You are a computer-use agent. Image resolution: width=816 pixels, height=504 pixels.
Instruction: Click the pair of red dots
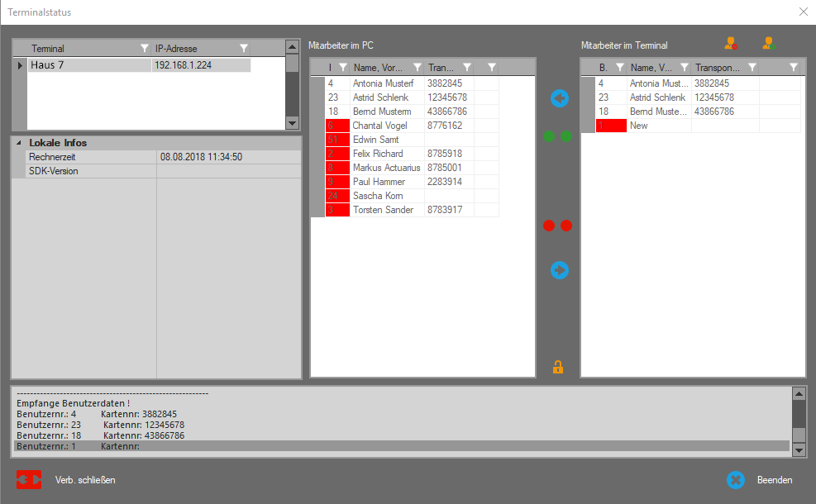pyautogui.click(x=558, y=226)
